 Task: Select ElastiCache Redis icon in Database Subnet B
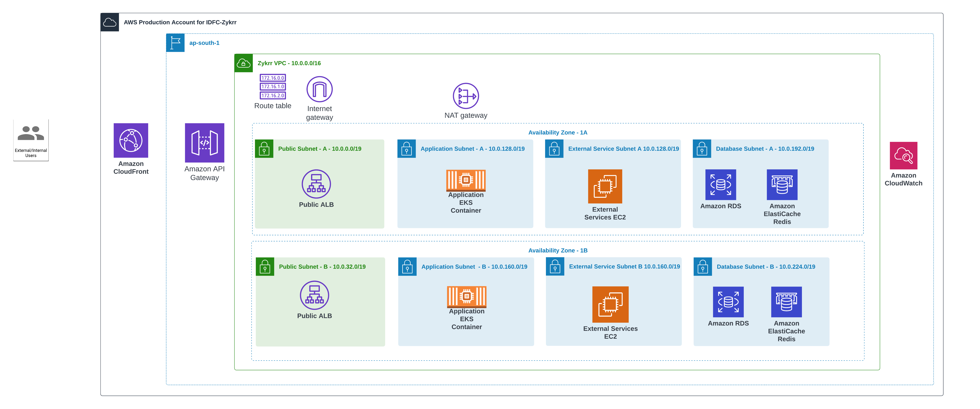(x=786, y=302)
